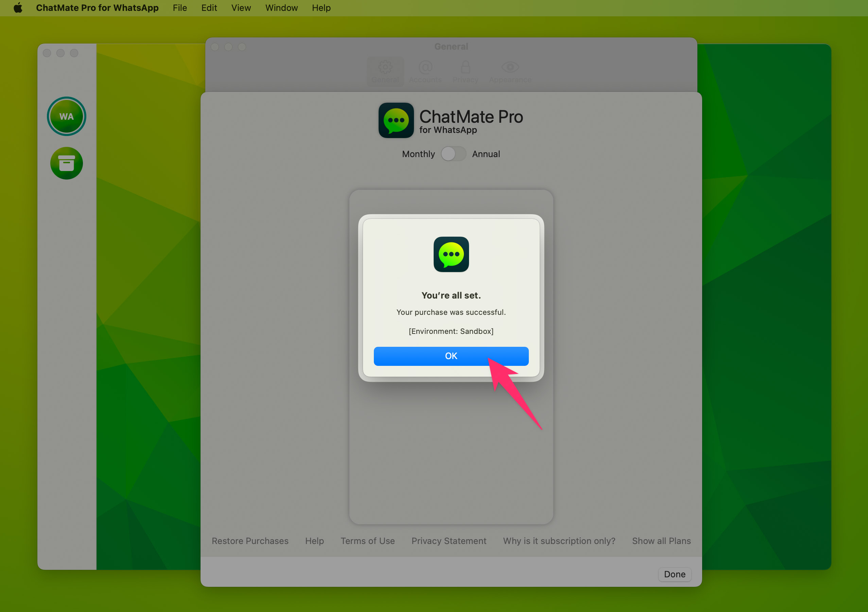Screen dimensions: 868x612
Task: Click Restore Purchases
Action: 250,541
